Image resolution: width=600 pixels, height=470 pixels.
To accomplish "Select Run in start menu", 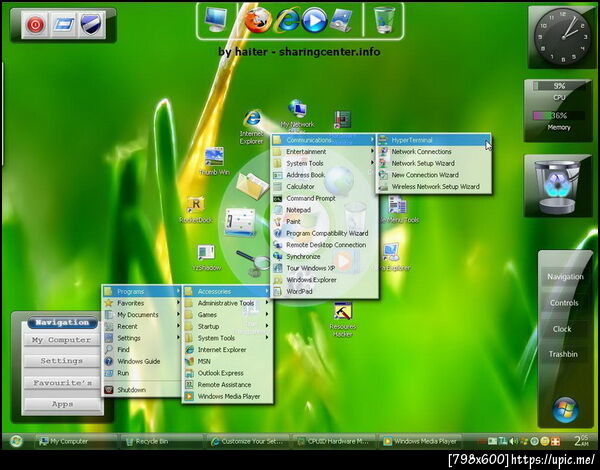I will click(142, 373).
